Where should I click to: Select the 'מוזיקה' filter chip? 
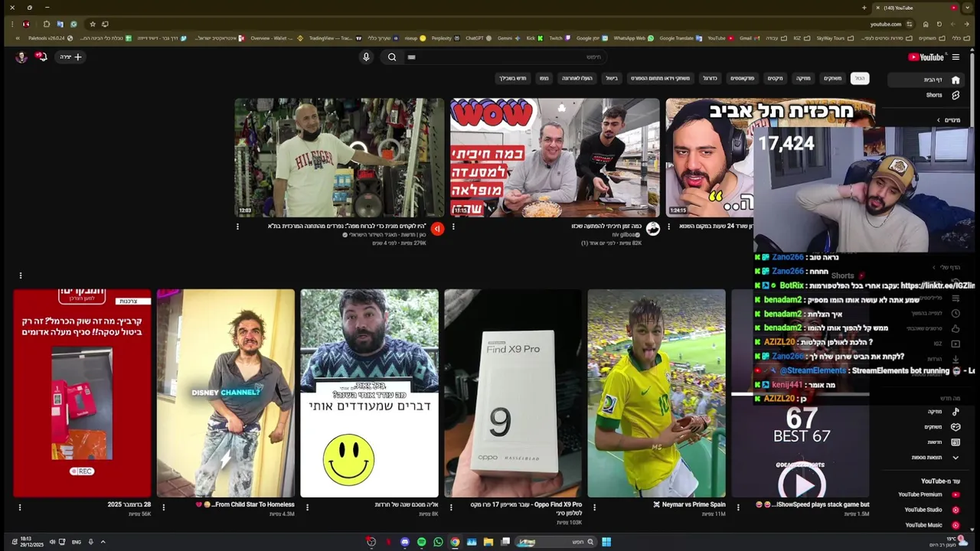coord(803,78)
